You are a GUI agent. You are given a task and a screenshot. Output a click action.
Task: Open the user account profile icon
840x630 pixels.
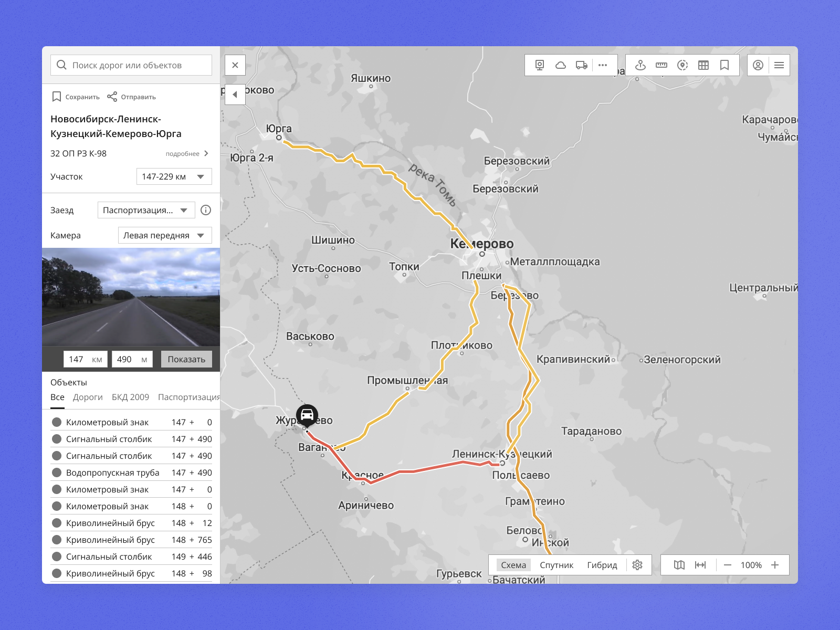(758, 65)
